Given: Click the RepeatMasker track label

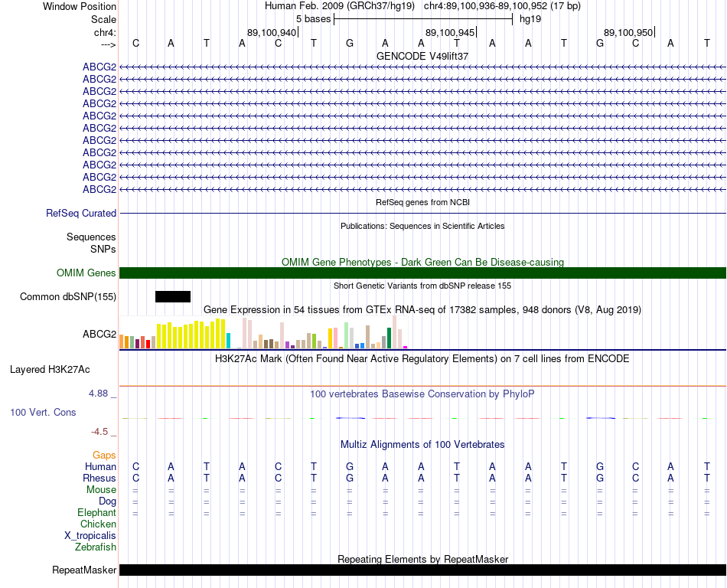Looking at the screenshot, I should [x=84, y=570].
